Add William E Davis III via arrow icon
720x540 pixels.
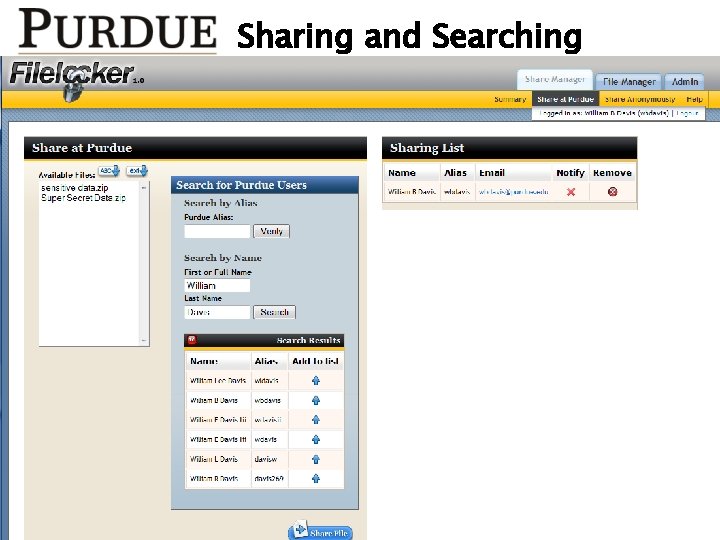pyautogui.click(x=315, y=439)
